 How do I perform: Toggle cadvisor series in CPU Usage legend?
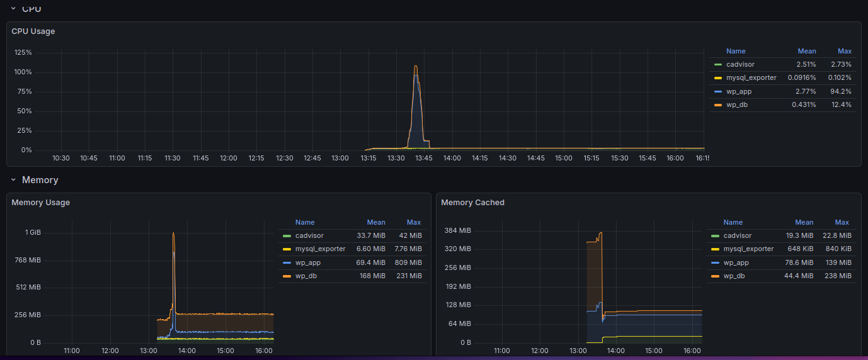point(740,64)
